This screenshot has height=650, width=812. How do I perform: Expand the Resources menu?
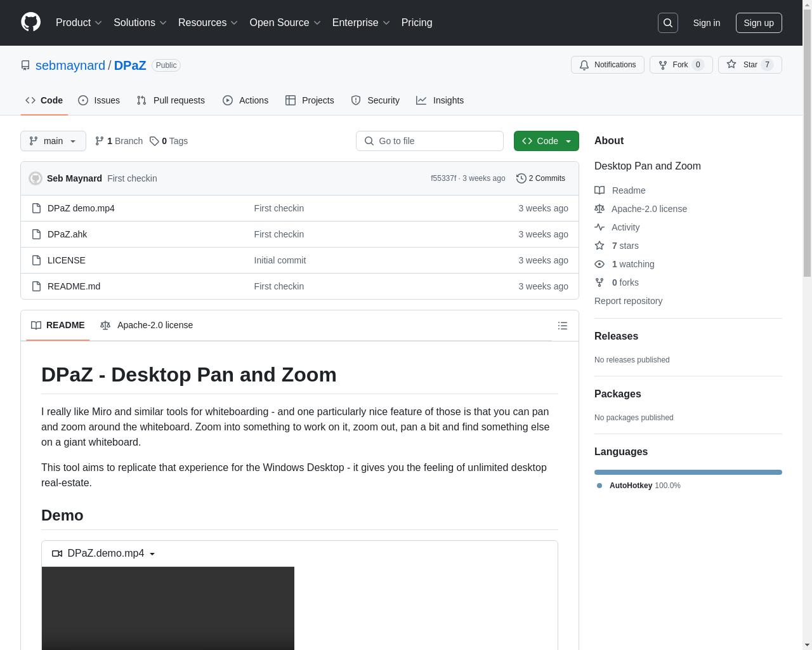point(208,22)
